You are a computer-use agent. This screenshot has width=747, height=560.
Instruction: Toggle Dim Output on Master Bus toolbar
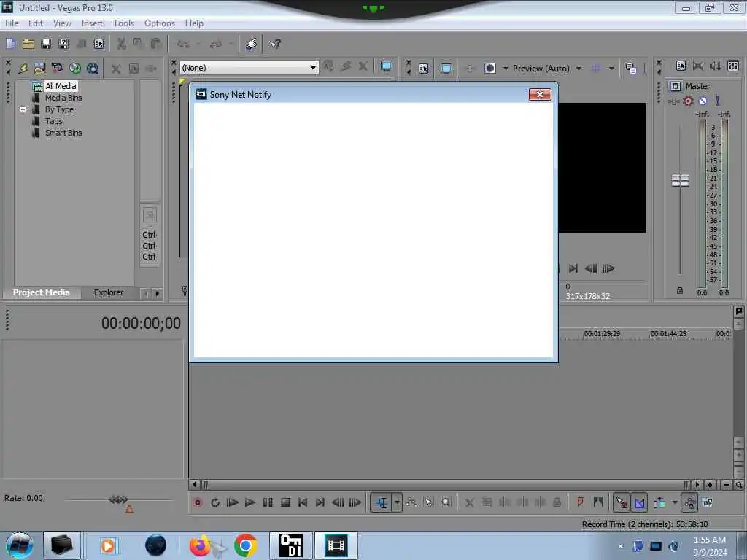(716, 66)
